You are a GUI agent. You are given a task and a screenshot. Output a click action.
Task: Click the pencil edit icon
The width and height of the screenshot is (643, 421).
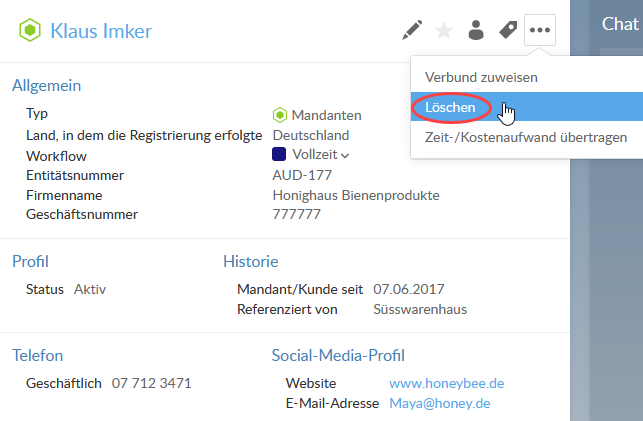tap(412, 30)
